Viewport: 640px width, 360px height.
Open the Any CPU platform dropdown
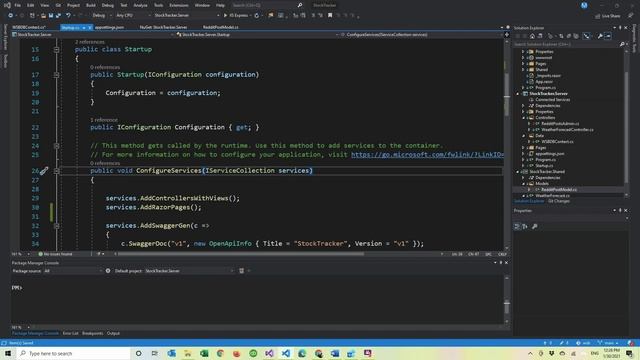133,16
